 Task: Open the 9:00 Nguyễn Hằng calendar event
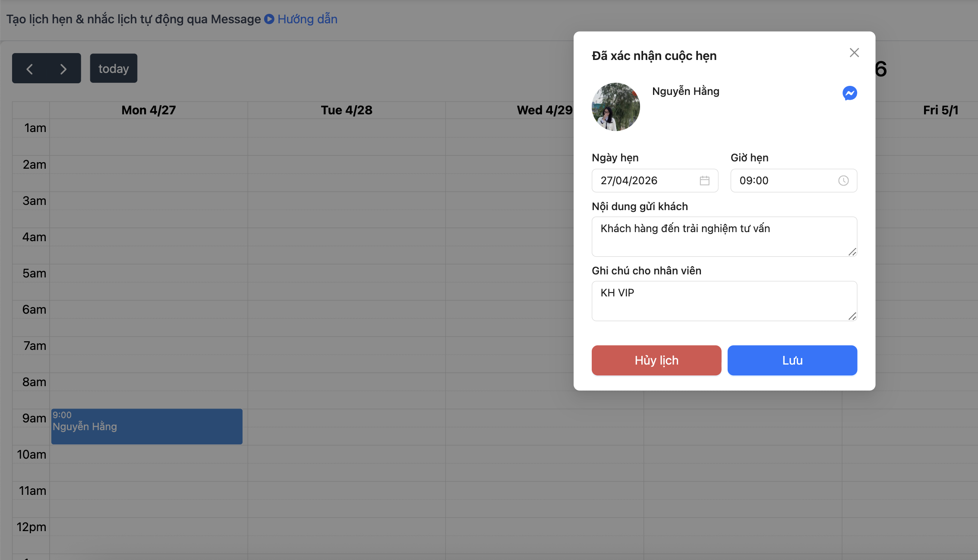[x=147, y=426]
